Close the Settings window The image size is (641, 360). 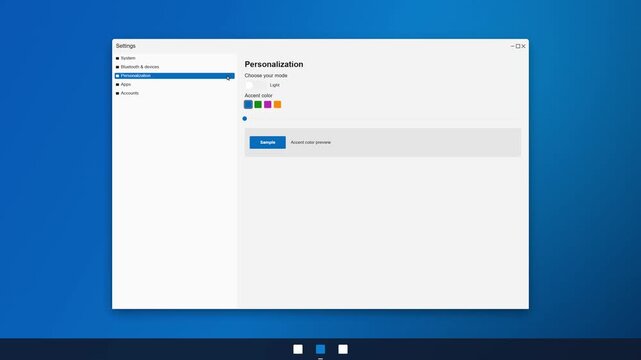pyautogui.click(x=523, y=46)
